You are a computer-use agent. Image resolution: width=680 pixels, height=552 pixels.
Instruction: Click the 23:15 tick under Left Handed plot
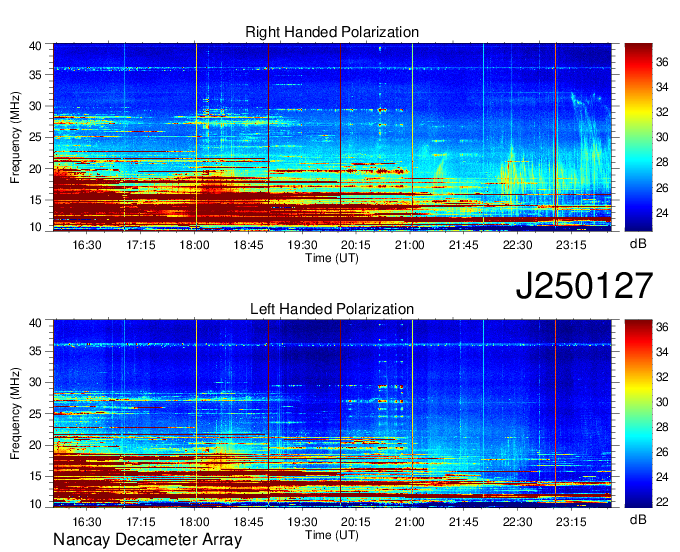tap(571, 521)
